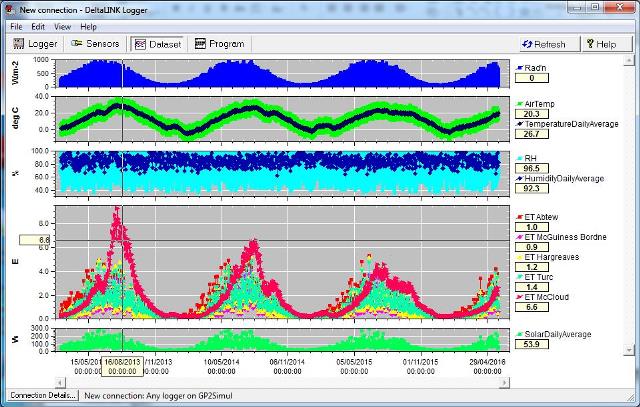The image size is (640, 407).
Task: Click TemperatureDailyAverage legend marker
Action: (520, 124)
